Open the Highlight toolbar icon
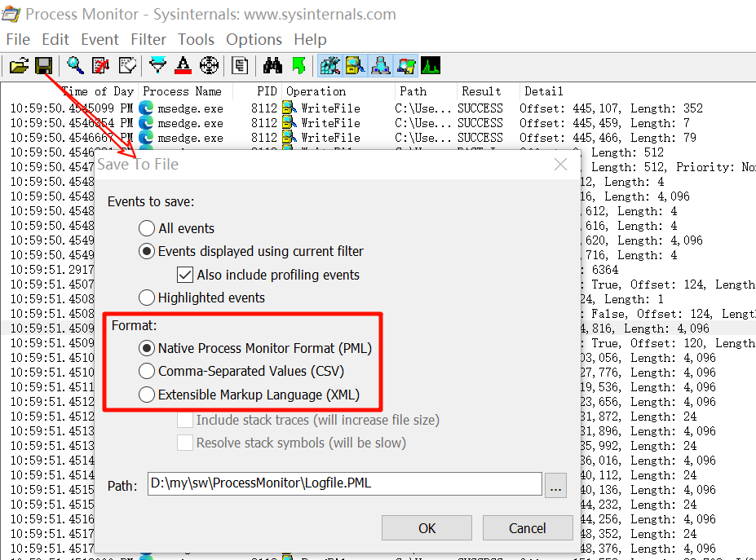 pyautogui.click(x=183, y=65)
